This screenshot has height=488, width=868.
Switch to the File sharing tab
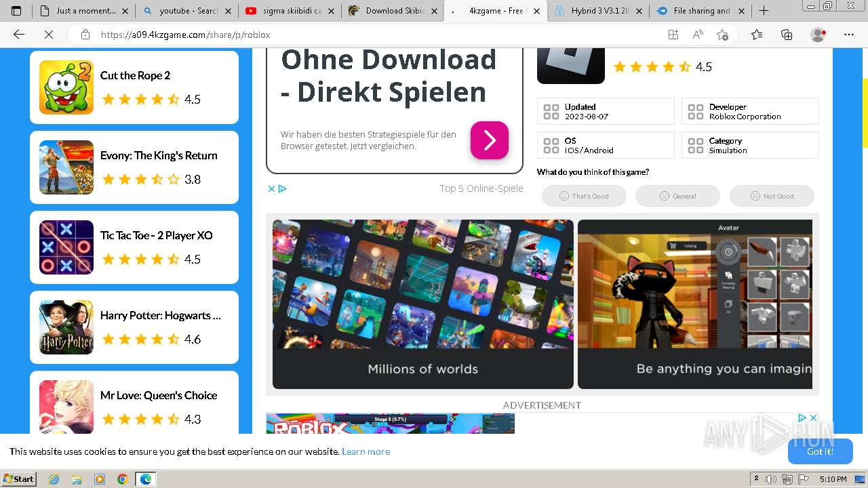[702, 11]
